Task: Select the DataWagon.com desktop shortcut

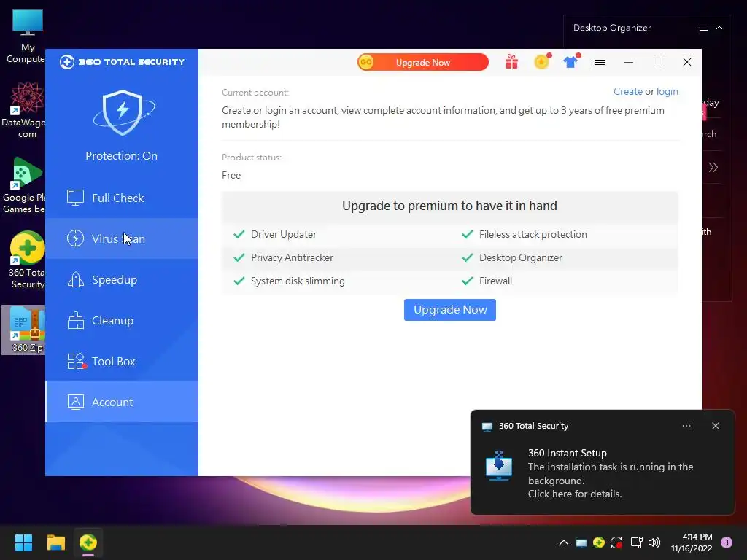Action: coord(26,111)
